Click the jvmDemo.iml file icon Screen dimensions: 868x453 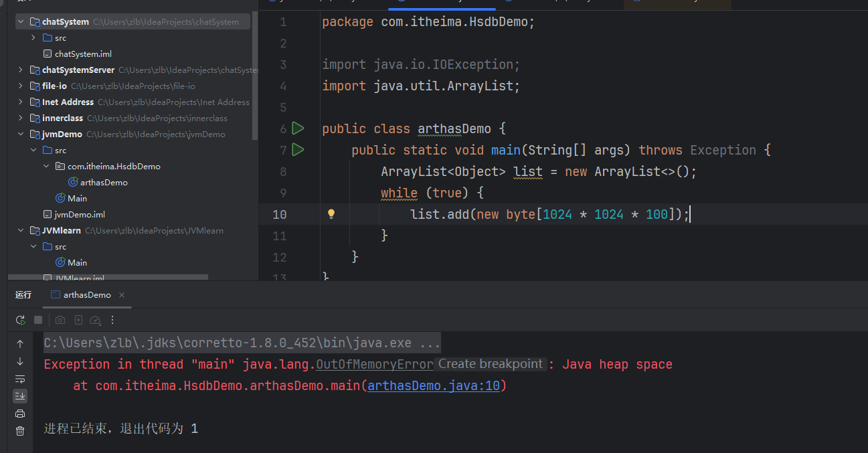tap(47, 215)
